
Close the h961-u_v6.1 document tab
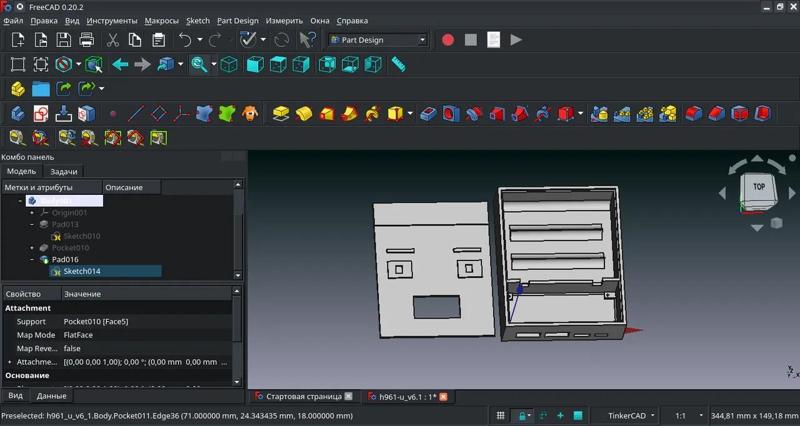tap(443, 397)
